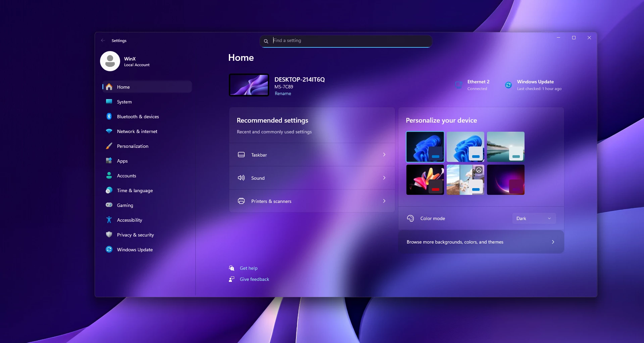
Task: Click the System monitor icon
Action: [x=109, y=101]
